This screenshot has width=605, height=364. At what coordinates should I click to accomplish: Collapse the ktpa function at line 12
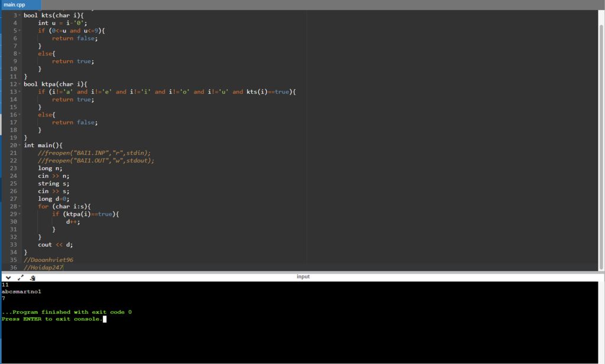coord(19,84)
